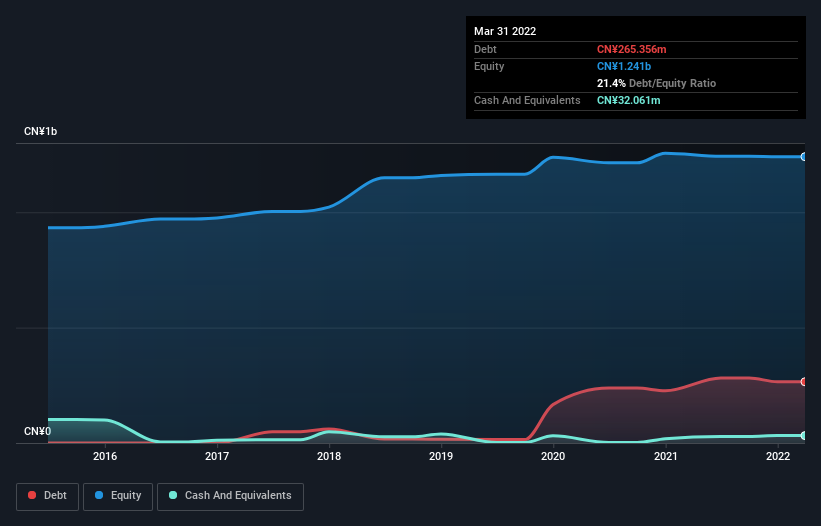This screenshot has width=821, height=526.
Task: Click the CN¥32.061m cash value
Action: (x=628, y=100)
